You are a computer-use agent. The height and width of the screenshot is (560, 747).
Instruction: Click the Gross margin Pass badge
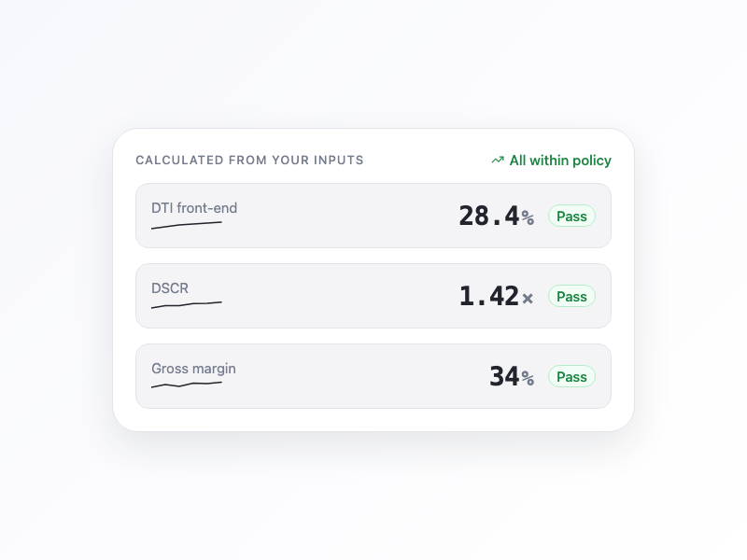(x=571, y=377)
